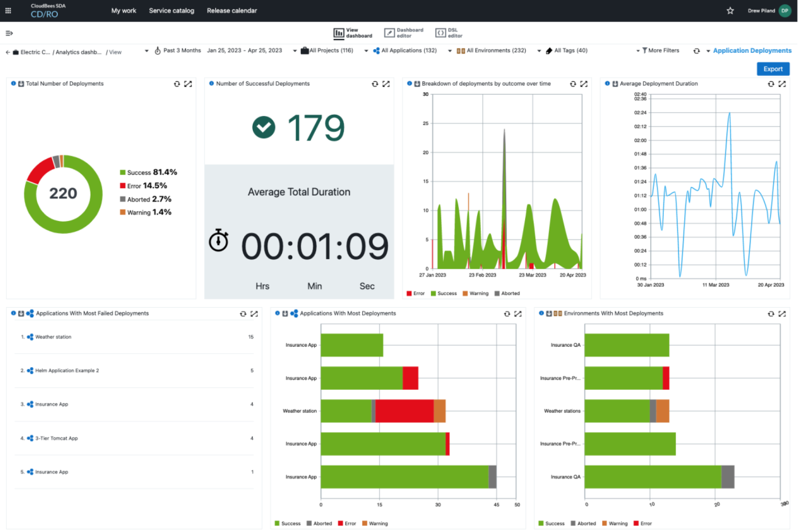Click the stopwatch icon next to Past 3 Months

(158, 50)
